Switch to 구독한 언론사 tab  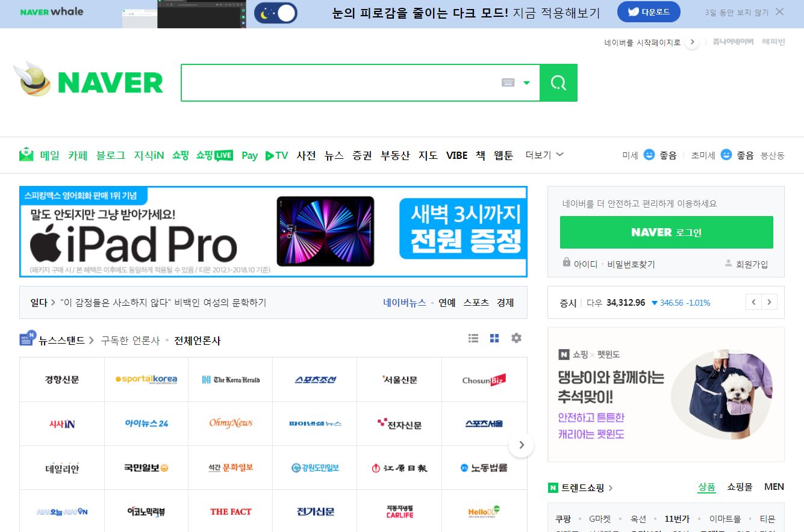pyautogui.click(x=130, y=341)
